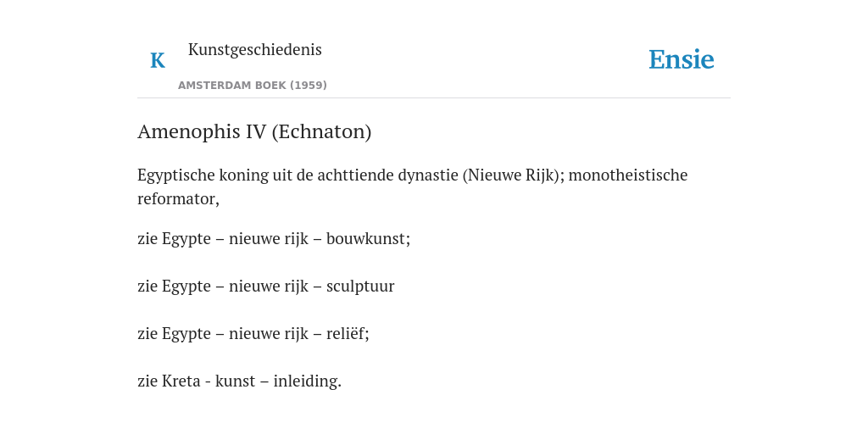
Task: Click the (1959) publication year
Action: pyautogui.click(x=309, y=86)
